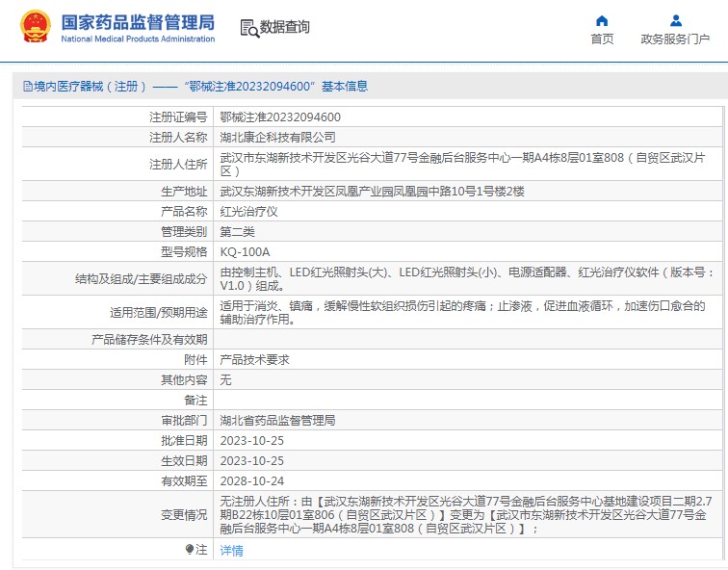Click the 有效期至 label
Viewport: 728px width, 570px height.
coord(184,481)
